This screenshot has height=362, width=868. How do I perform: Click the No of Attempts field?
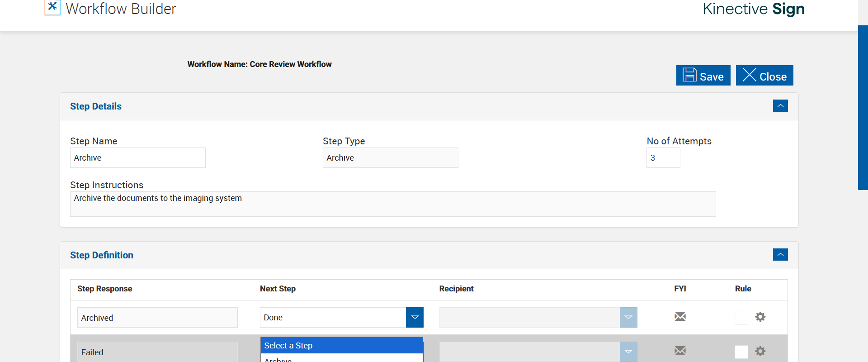(663, 158)
